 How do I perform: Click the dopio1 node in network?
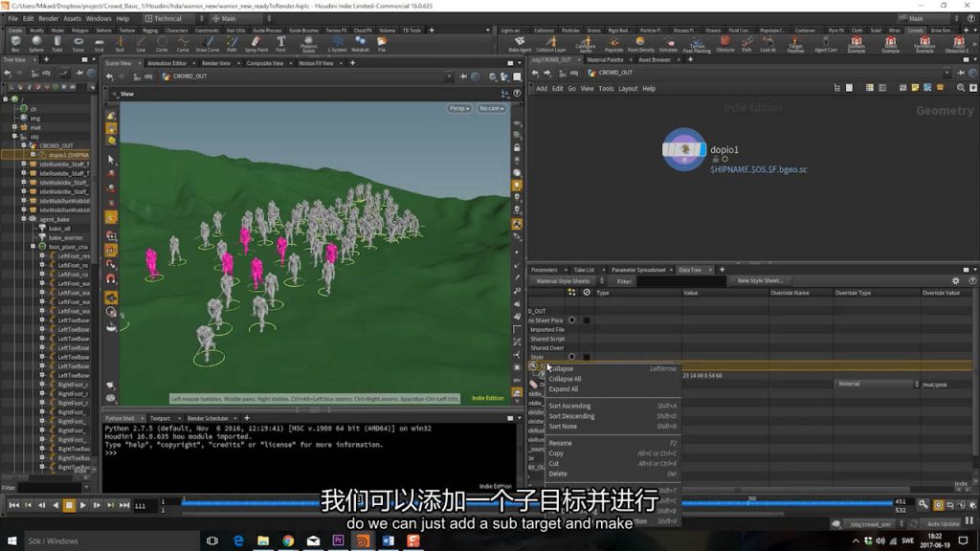(x=683, y=149)
